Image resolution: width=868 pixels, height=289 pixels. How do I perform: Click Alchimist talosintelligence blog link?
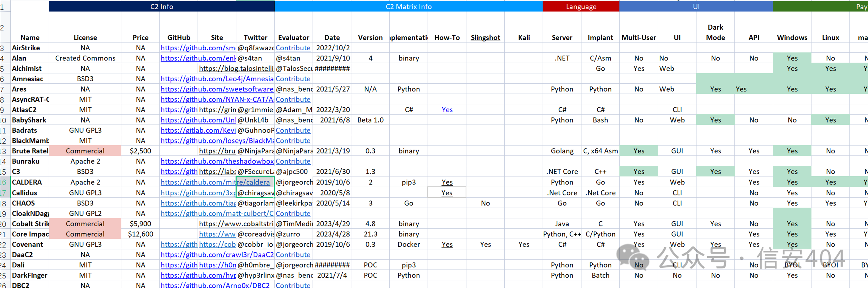point(236,69)
